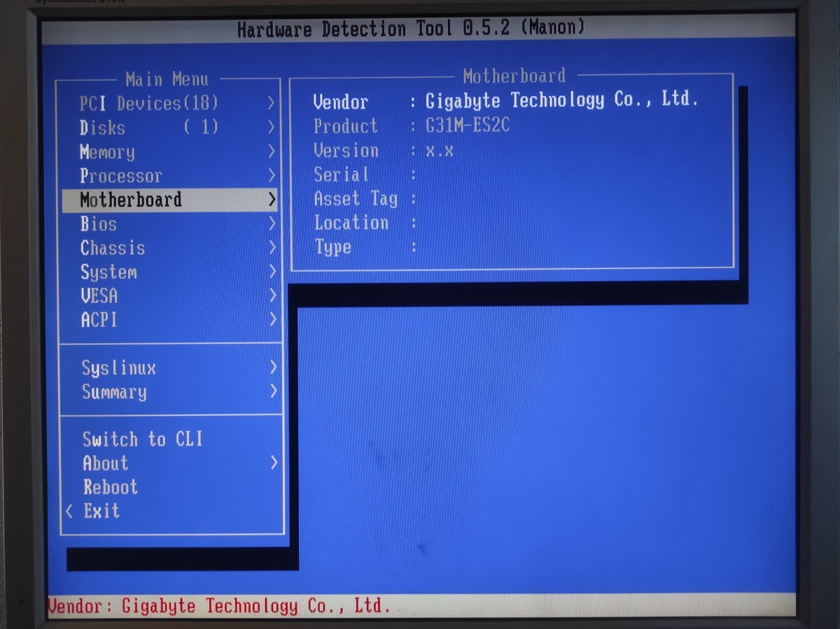
Task: Expand submenu arrow beside Chassis
Action: (272, 247)
